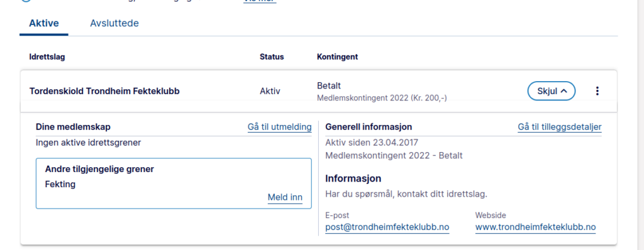This screenshot has width=644, height=250.
Task: Click the Generell informasjon heading
Action: tap(369, 128)
